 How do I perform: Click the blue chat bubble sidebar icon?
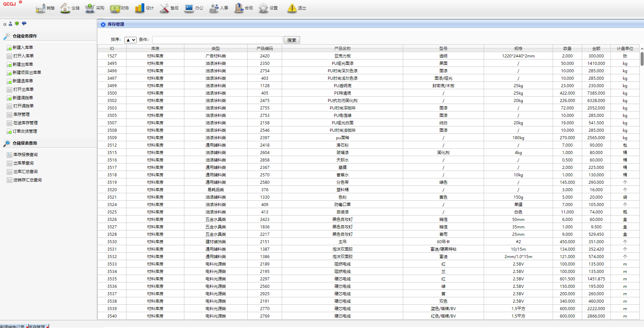pyautogui.click(x=24, y=24)
